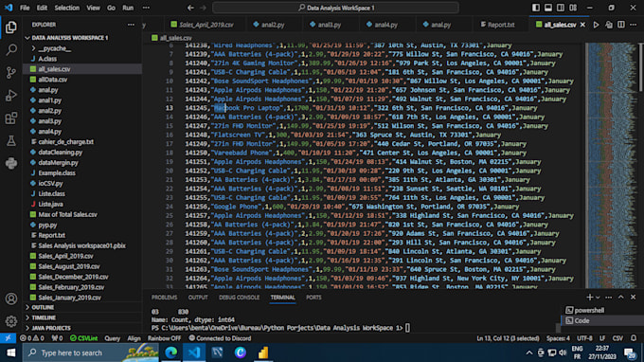Change the CSV language mode in status bar
Screen dimensions: 644x362
coord(617,338)
